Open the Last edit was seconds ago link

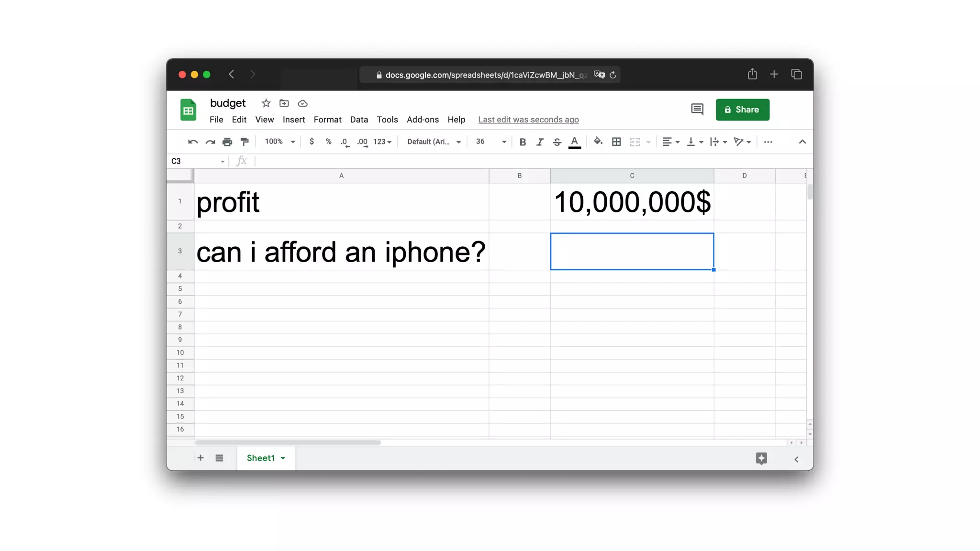coord(528,120)
